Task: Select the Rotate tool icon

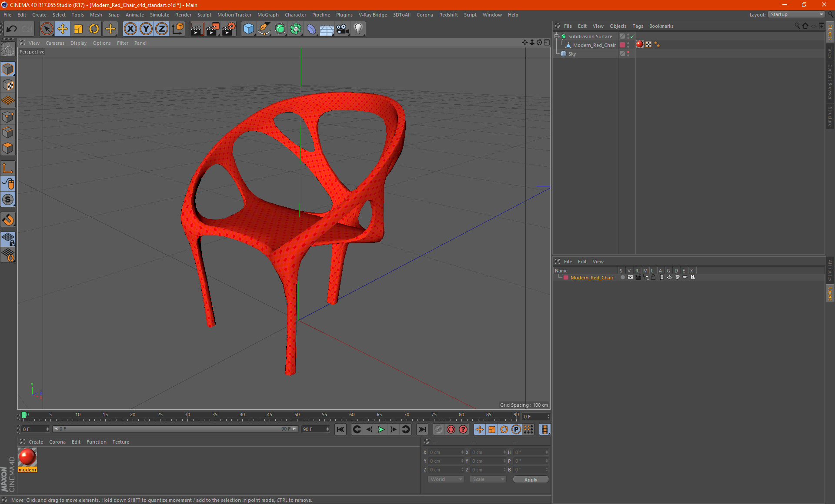Action: click(94, 29)
